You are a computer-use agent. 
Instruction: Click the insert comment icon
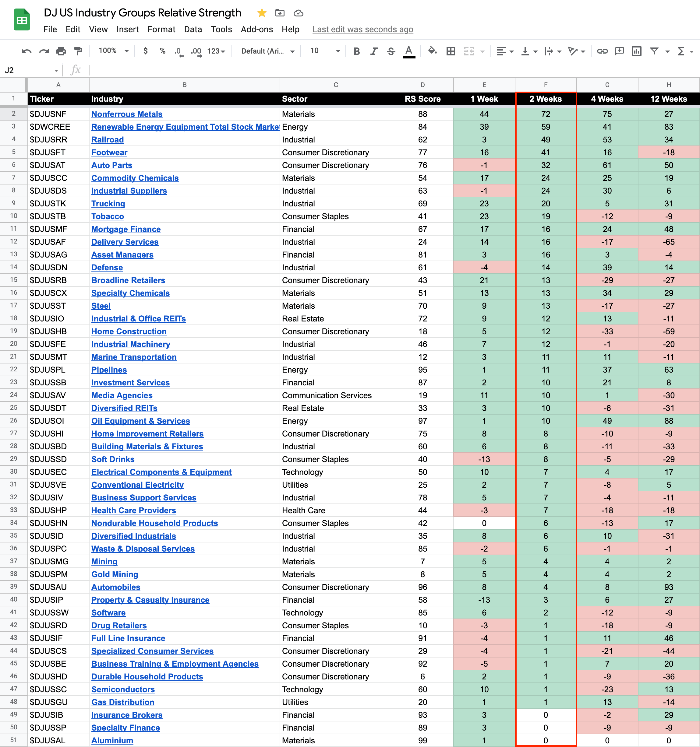[619, 51]
